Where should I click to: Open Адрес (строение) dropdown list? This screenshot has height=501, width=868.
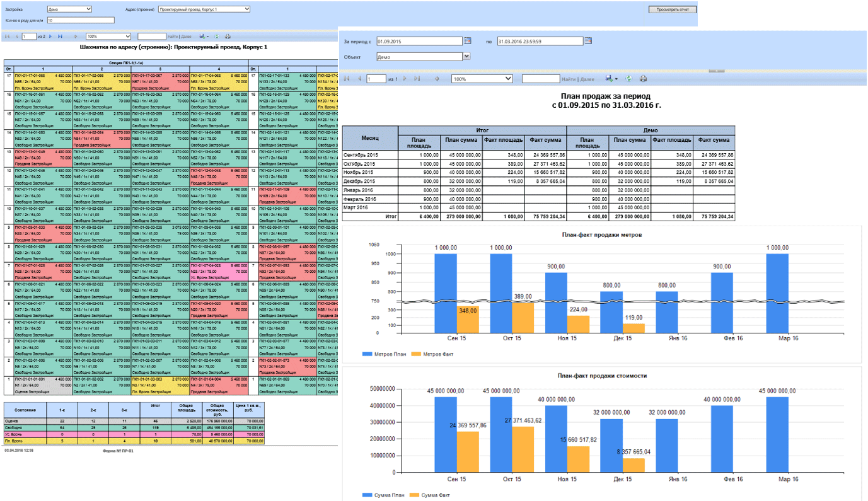coord(246,9)
